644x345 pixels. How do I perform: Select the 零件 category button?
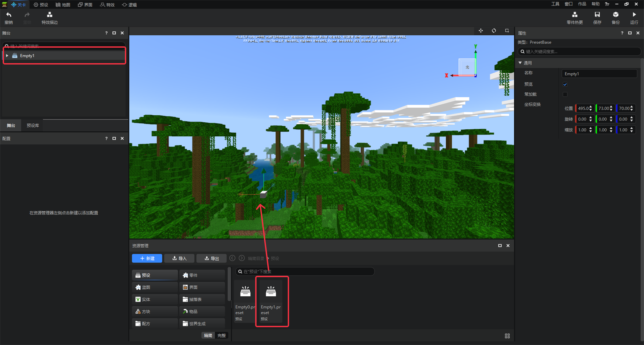(202, 275)
